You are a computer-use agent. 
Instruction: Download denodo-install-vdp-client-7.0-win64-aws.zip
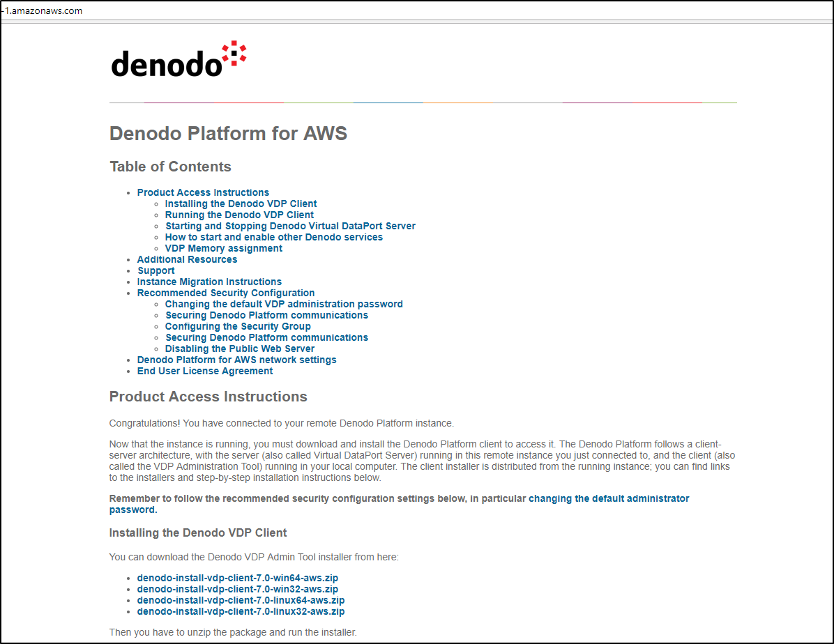(237, 578)
